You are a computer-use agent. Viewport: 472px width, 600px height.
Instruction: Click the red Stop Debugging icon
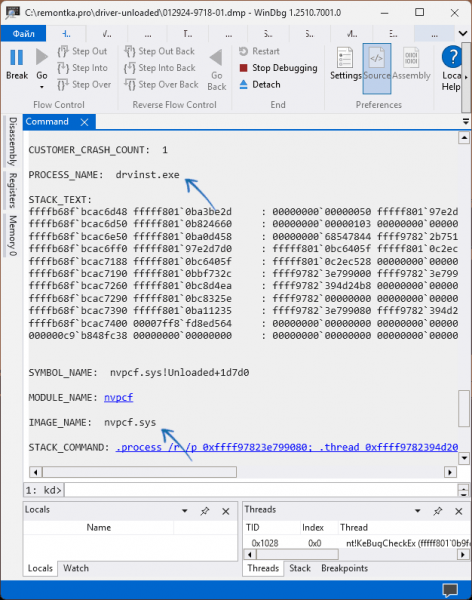coord(243,68)
